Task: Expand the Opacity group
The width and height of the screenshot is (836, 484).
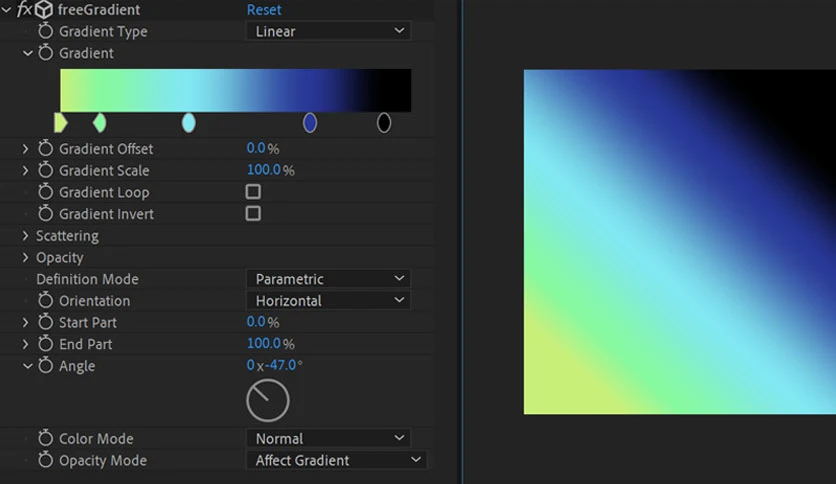Action: (25, 257)
